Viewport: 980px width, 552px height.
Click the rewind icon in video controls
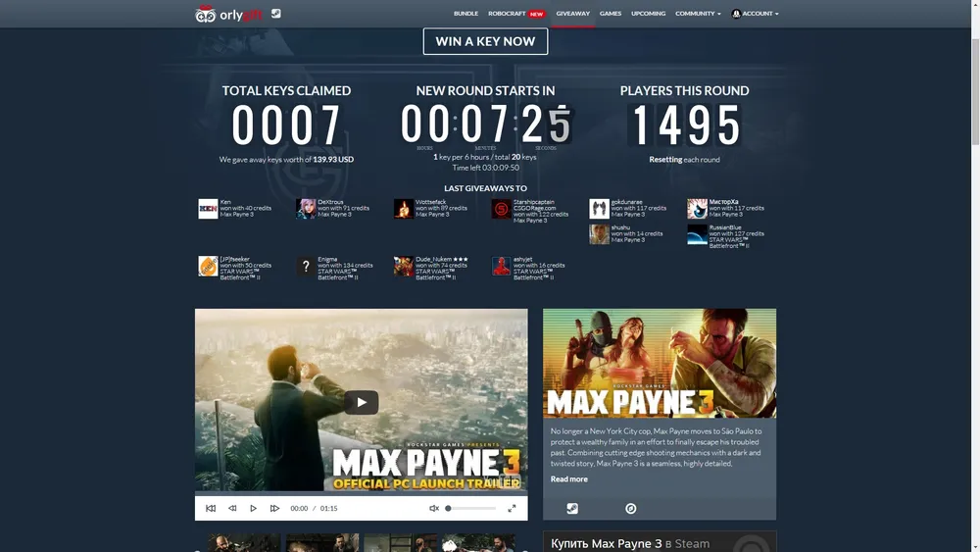tap(232, 509)
